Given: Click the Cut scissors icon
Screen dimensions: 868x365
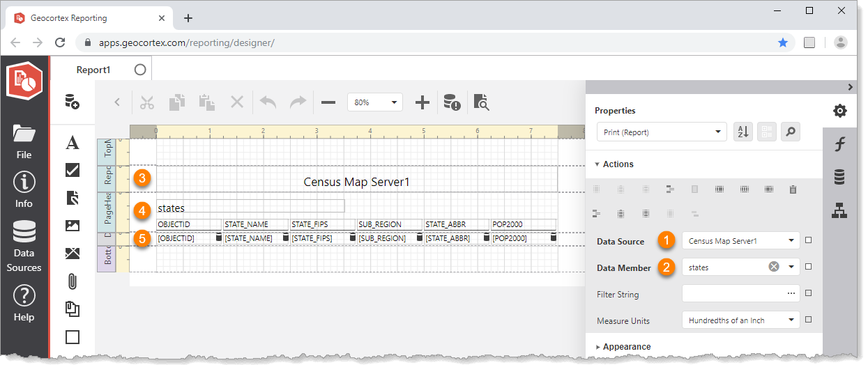Looking at the screenshot, I should point(146,102).
